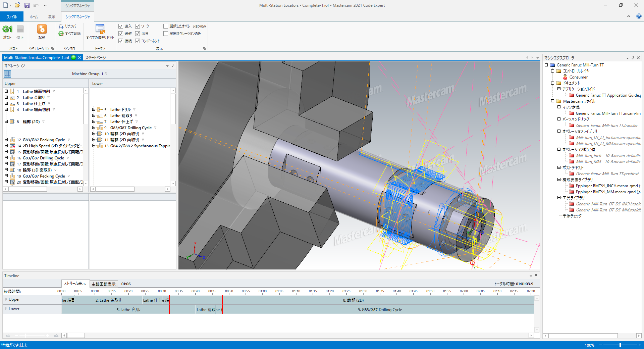The height and width of the screenshot is (349, 644).
Task: Click the timeline zoom-in mountain icon
Action: [x=56, y=336]
